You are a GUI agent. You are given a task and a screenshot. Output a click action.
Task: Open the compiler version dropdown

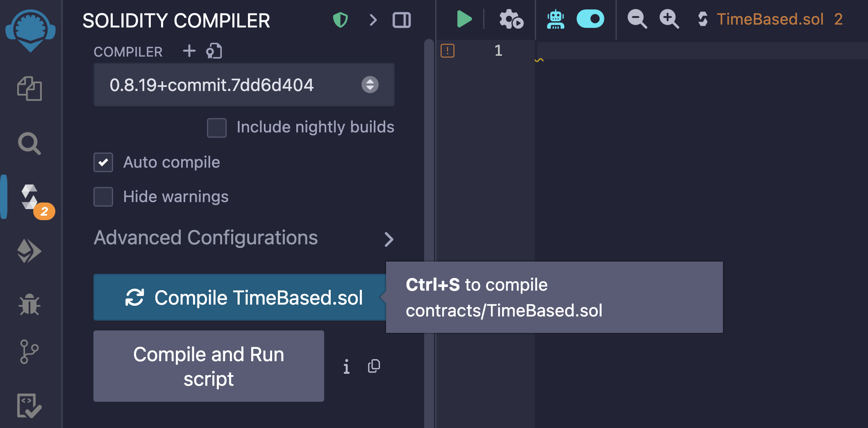[244, 85]
